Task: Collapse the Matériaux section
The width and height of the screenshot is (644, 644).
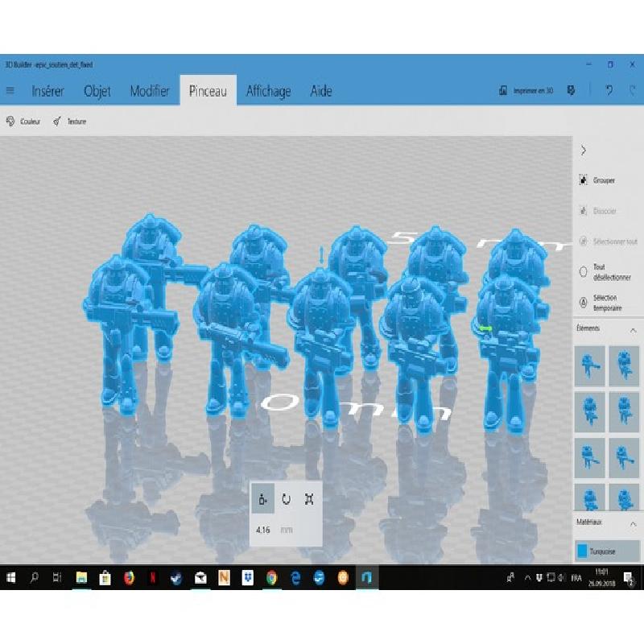Action: tap(633, 524)
